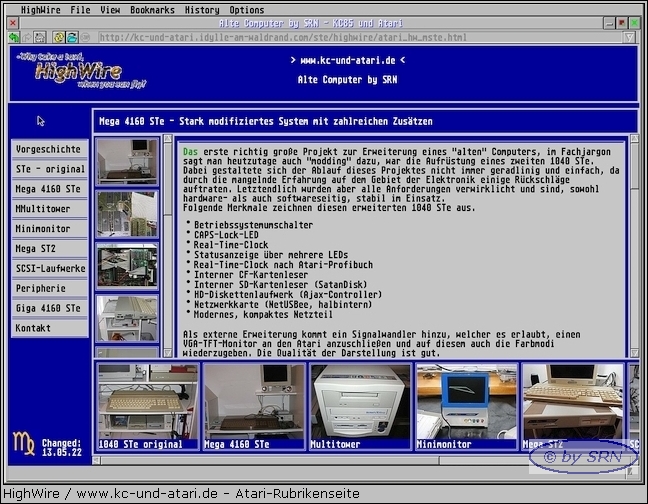The width and height of the screenshot is (648, 504).
Task: Click the HighWire logo banner
Action: [81, 70]
